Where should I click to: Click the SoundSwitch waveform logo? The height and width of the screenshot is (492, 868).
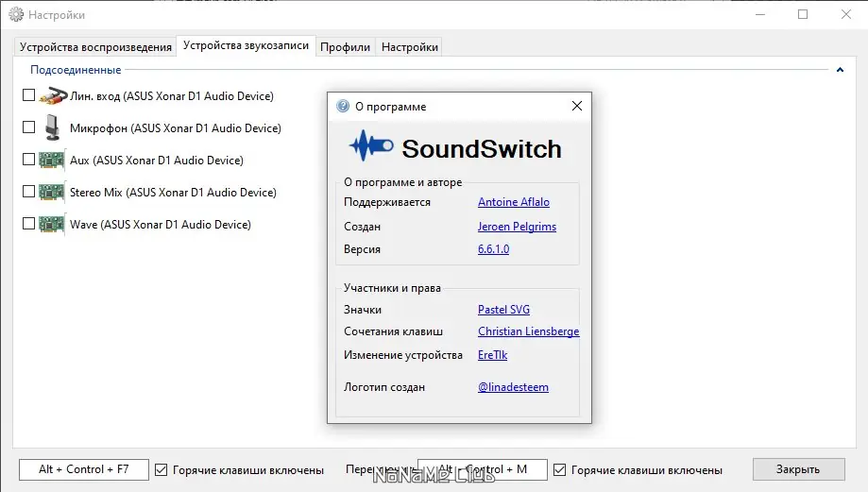click(371, 145)
